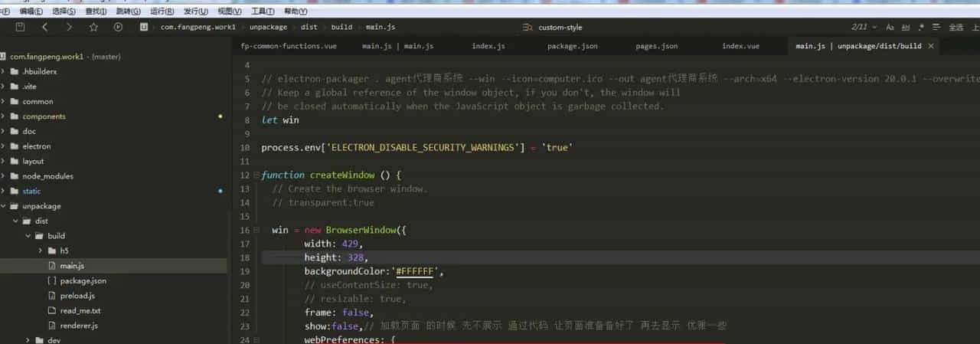980x344 pixels.
Task: Open the 运行(R) menu
Action: click(162, 11)
